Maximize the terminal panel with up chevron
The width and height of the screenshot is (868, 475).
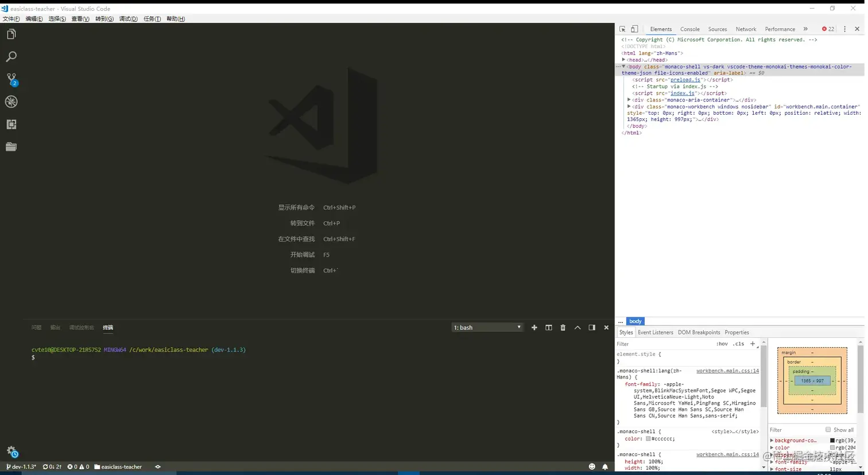pyautogui.click(x=578, y=328)
